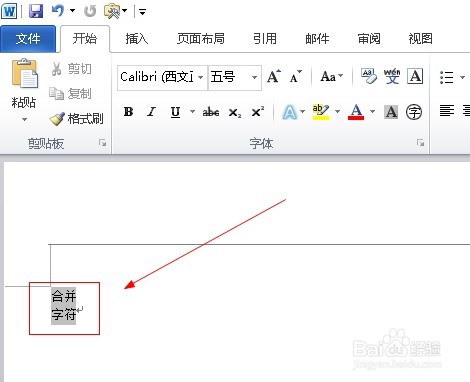Image resolution: width=470 pixels, height=382 pixels.
Task: Toggle superscript formatting
Action: pos(258,112)
